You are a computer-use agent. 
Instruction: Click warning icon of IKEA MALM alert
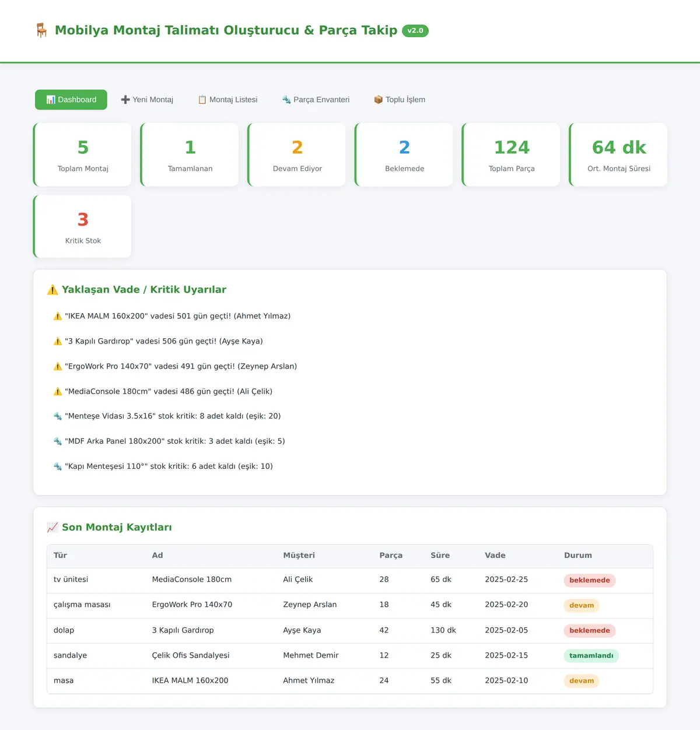pos(58,316)
